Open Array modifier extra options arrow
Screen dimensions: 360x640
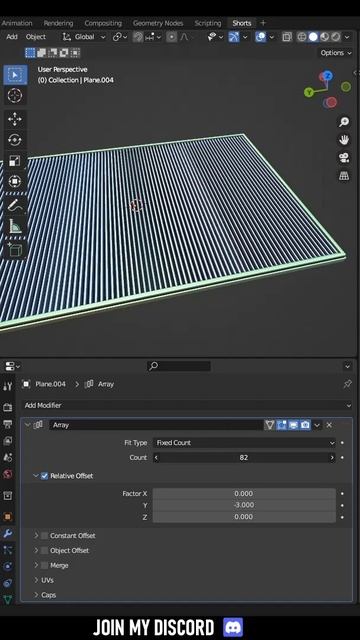(317, 425)
